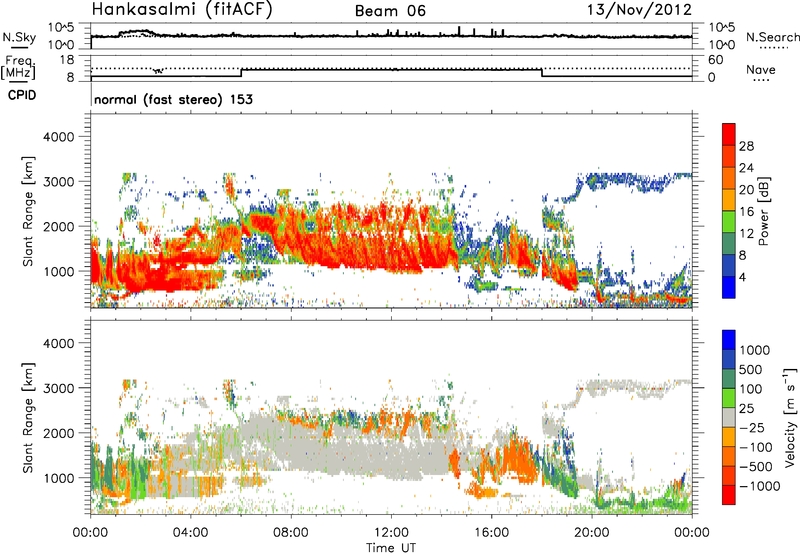Click the noise bump near 02:00 in N.Sky
The width and height of the screenshot is (800, 554).
pos(138,33)
